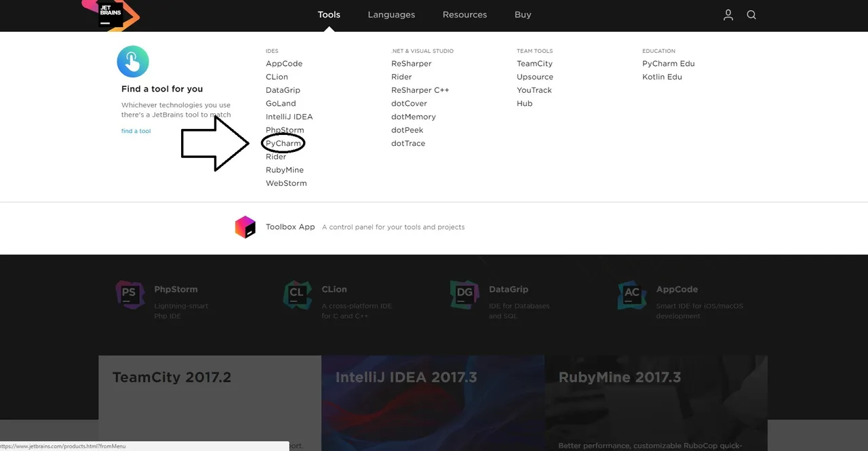868x451 pixels.
Task: Open the Hub link
Action: 524,104
